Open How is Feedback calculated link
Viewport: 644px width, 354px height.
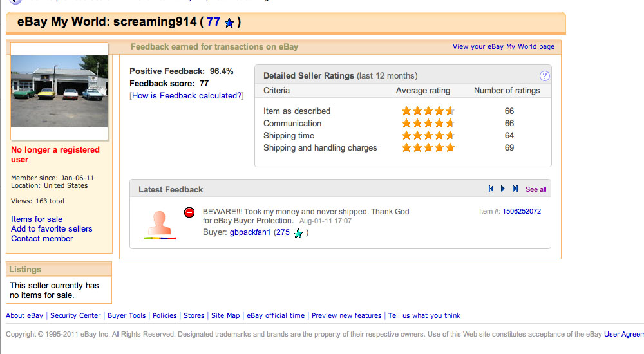click(187, 96)
